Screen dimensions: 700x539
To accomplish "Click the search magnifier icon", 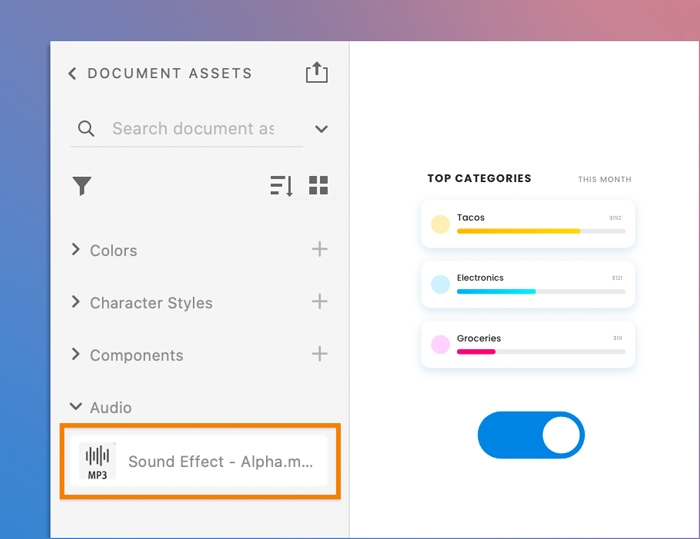I will 86,129.
